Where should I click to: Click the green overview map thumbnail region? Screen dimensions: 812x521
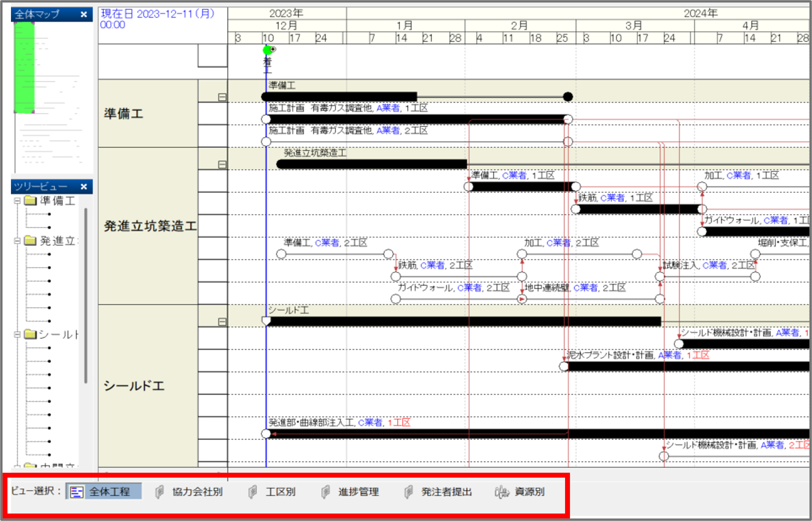(24, 67)
